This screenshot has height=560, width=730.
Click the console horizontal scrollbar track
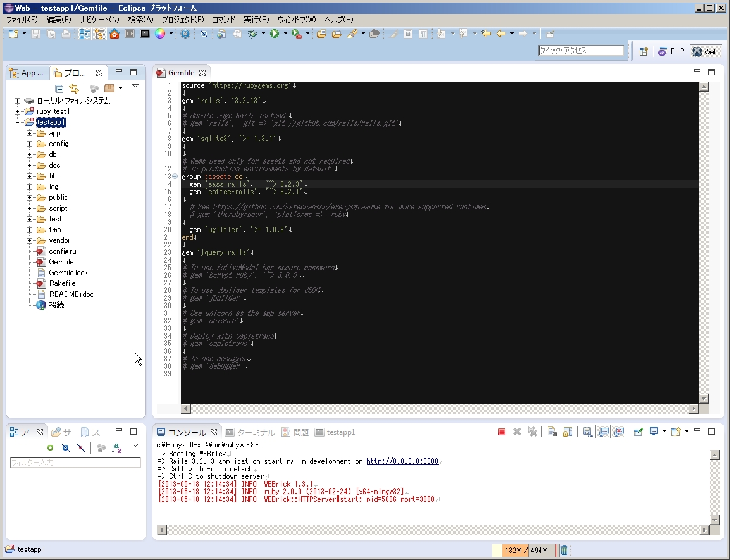point(433,530)
